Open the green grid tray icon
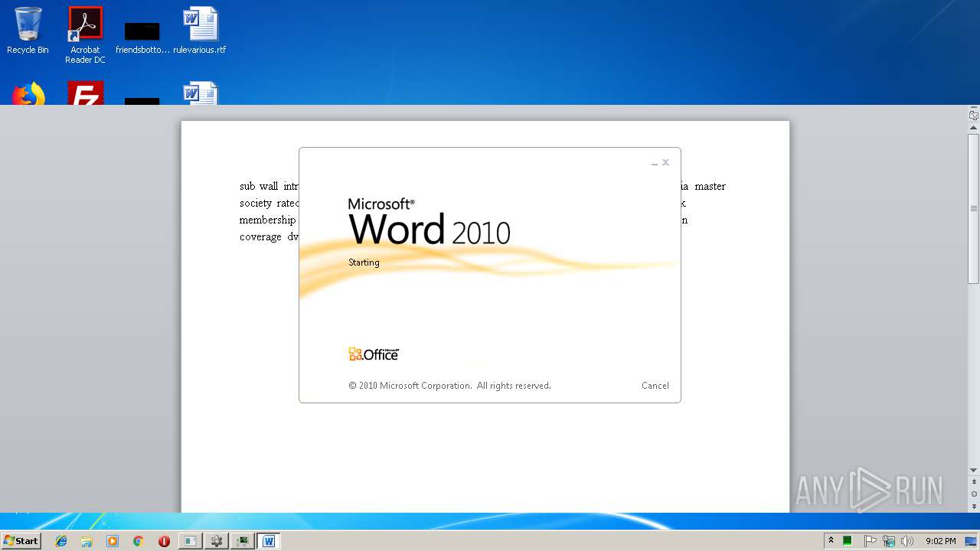980x551 pixels. point(848,541)
